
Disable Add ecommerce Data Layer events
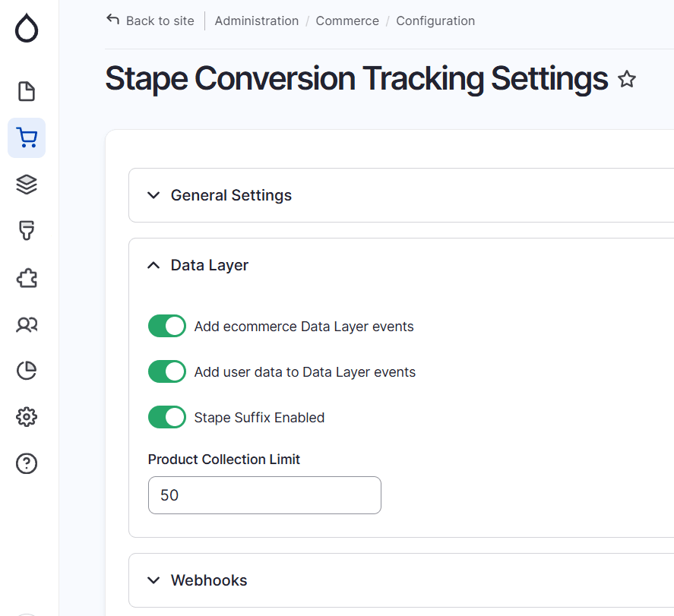166,326
